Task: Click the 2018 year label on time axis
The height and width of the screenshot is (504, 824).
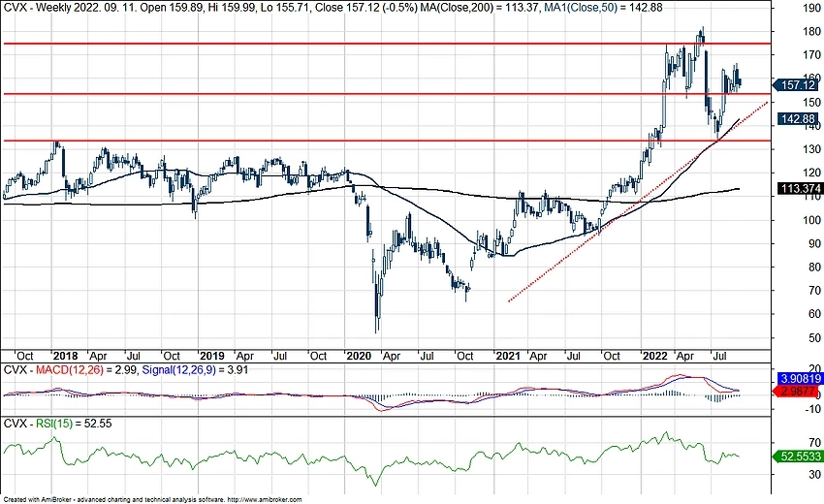Action: coord(65,356)
